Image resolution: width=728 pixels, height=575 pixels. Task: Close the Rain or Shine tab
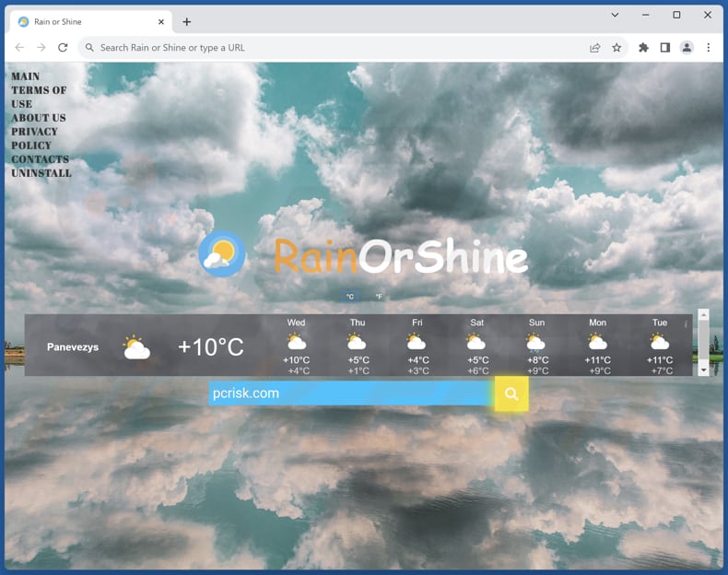161,22
